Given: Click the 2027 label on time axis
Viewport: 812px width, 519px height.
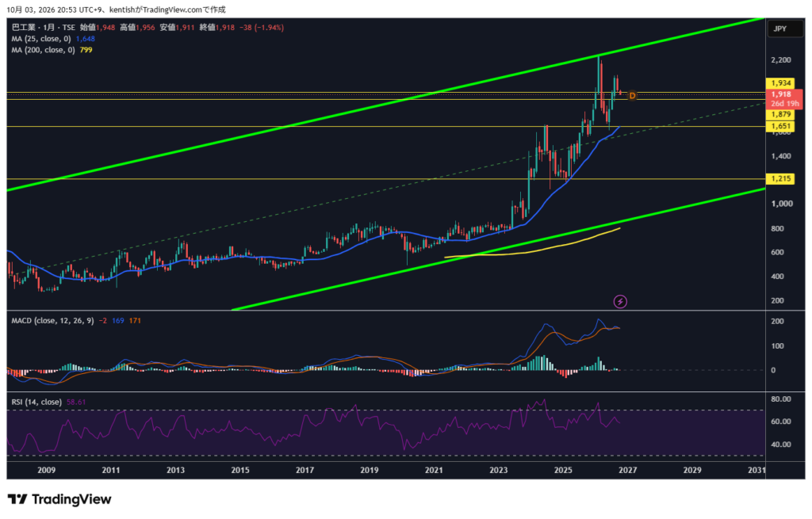Looking at the screenshot, I should click(628, 471).
